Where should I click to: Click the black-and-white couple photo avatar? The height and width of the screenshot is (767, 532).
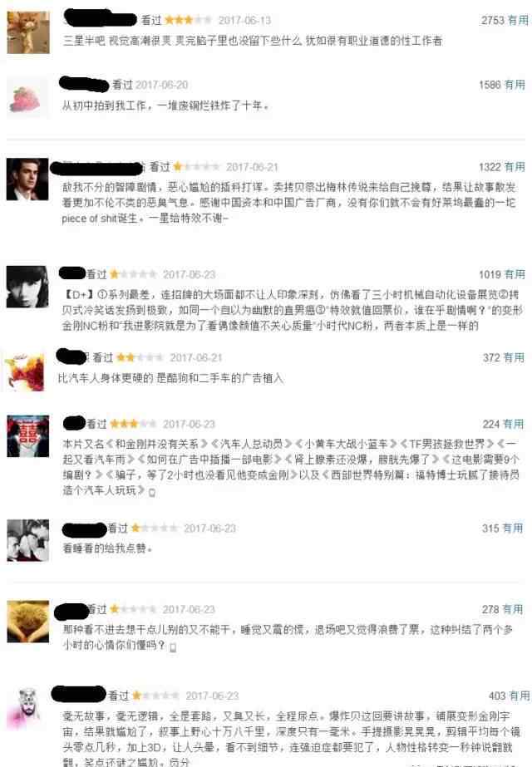tap(28, 540)
